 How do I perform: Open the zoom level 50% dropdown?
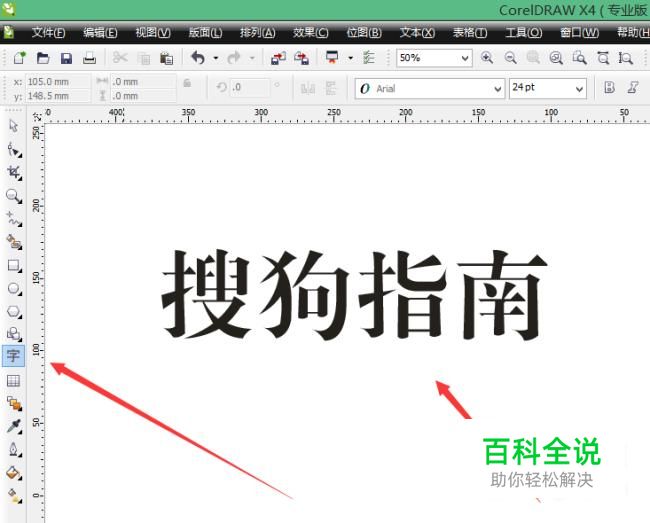[x=465, y=58]
